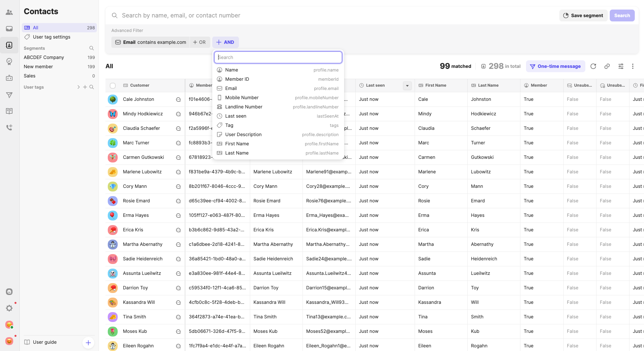The image size is (644, 351).
Task: Focus the contact search bar
Action: [x=333, y=15]
